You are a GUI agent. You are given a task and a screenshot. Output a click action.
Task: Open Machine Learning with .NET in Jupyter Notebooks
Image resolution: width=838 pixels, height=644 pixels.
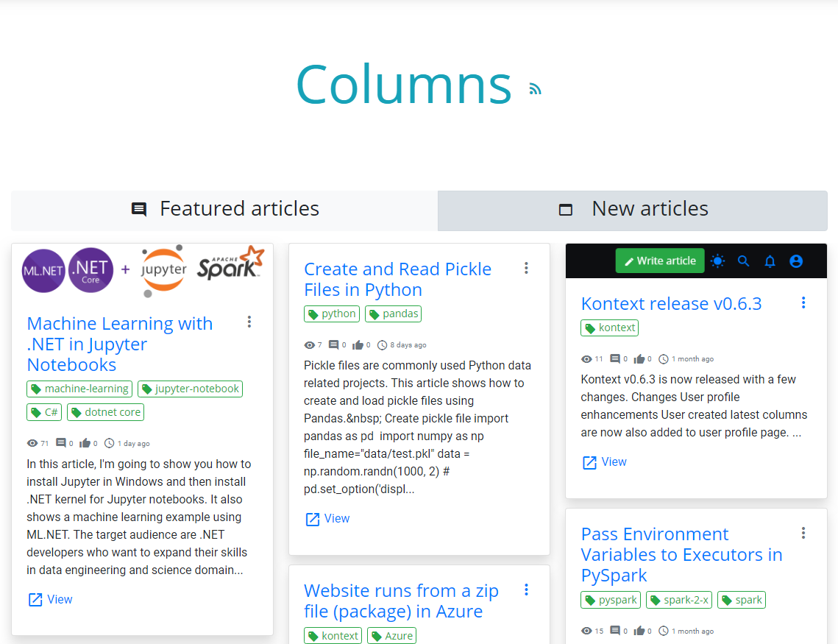coord(120,344)
